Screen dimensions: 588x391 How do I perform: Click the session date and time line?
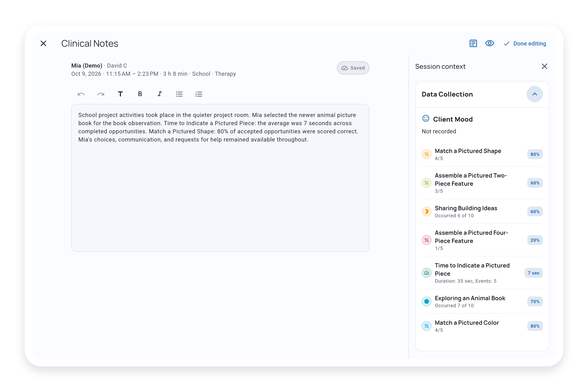point(154,74)
